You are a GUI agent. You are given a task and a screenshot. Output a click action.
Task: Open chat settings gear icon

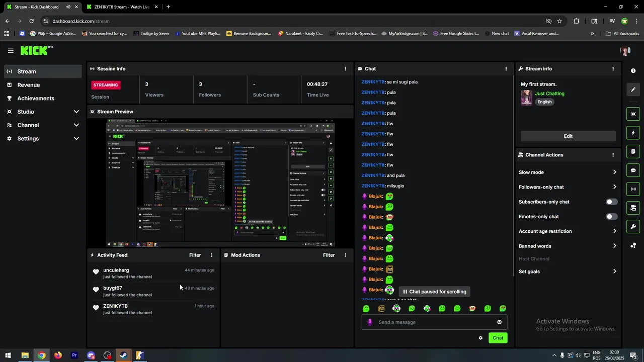480,338
